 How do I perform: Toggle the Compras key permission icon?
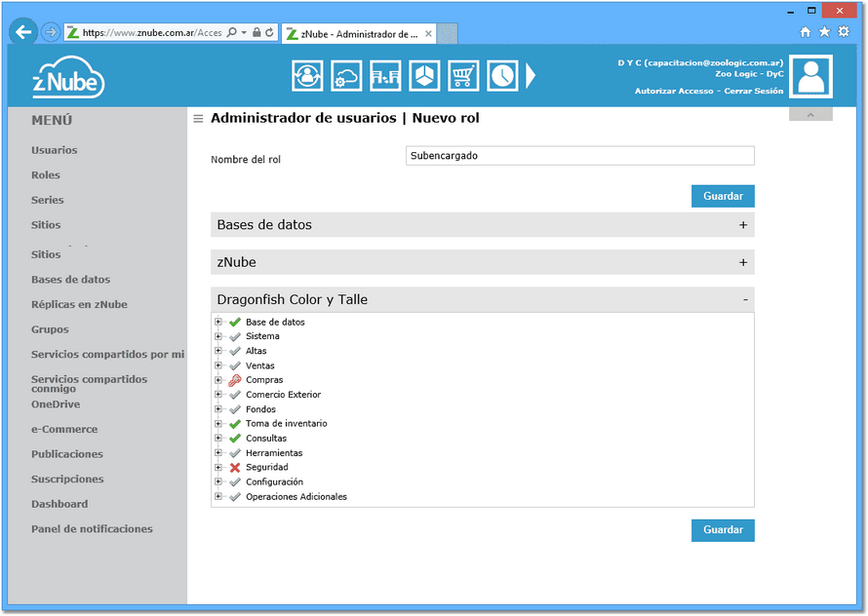(235, 380)
